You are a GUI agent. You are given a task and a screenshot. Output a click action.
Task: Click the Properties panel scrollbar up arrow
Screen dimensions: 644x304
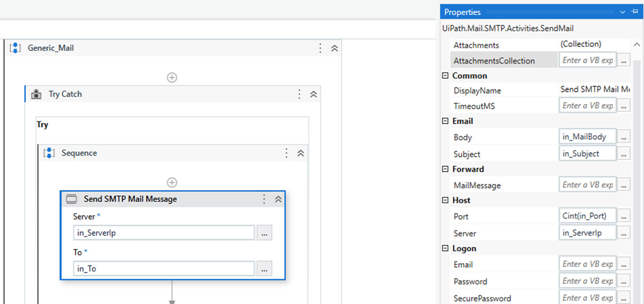coord(637,45)
